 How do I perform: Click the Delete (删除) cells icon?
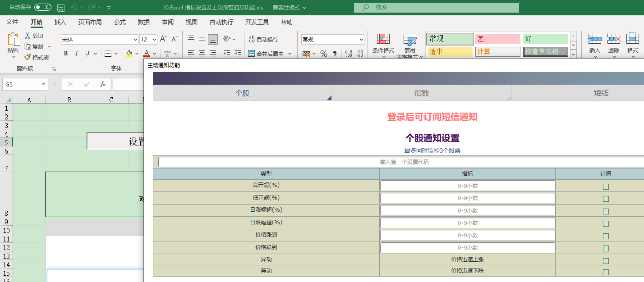(614, 39)
